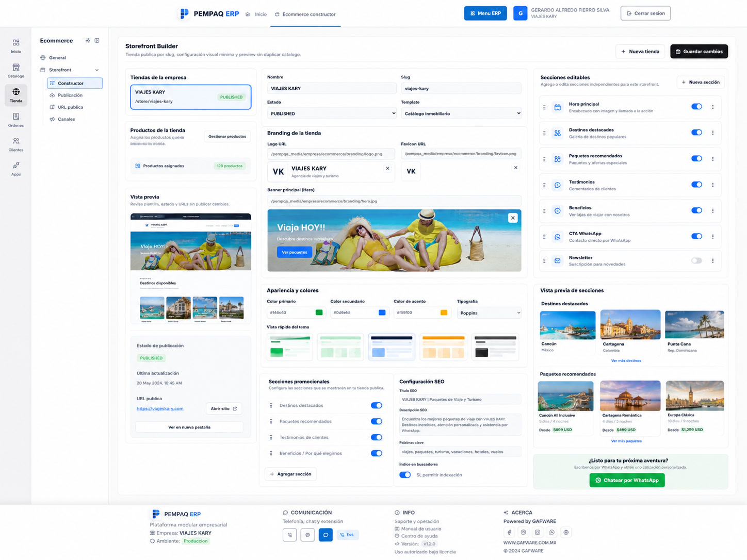Pick the blue Color secundario swatch
Viewport: 747px width, 560px height.
pos(382,312)
